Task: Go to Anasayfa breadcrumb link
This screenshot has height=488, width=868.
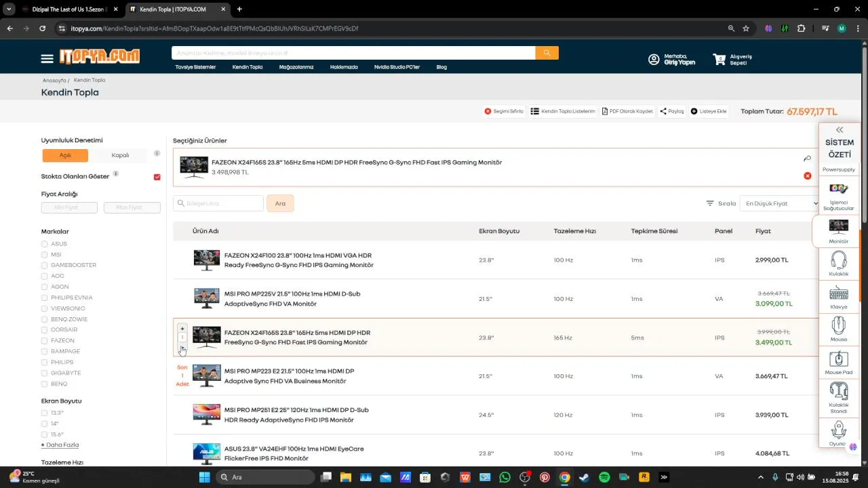Action: [54, 80]
